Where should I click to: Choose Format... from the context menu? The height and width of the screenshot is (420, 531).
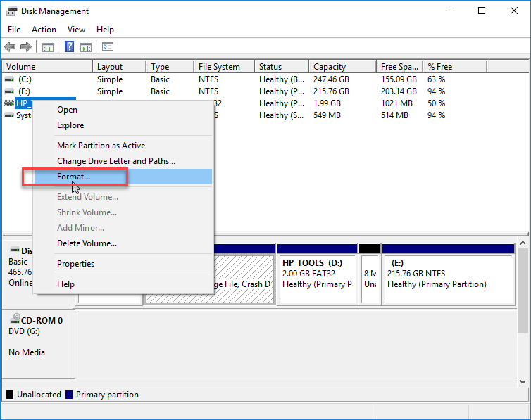click(73, 177)
